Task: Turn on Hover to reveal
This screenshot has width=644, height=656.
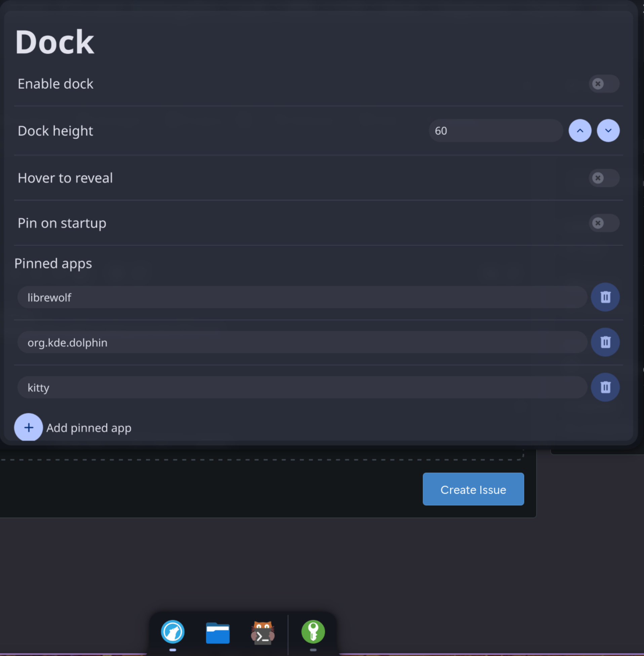Action: (604, 178)
